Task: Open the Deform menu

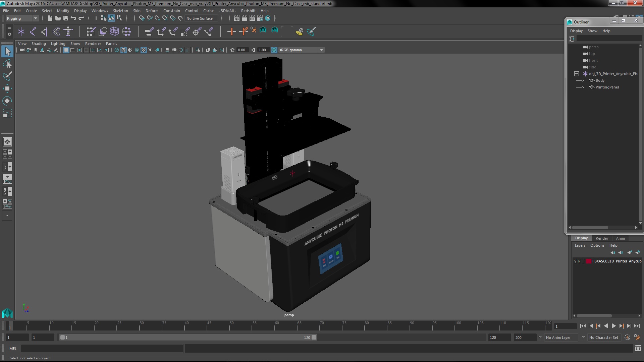Action: (x=152, y=11)
